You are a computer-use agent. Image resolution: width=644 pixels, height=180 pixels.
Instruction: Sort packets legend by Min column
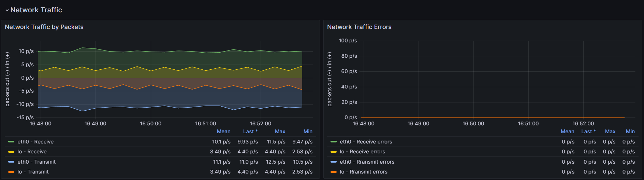[x=308, y=131]
